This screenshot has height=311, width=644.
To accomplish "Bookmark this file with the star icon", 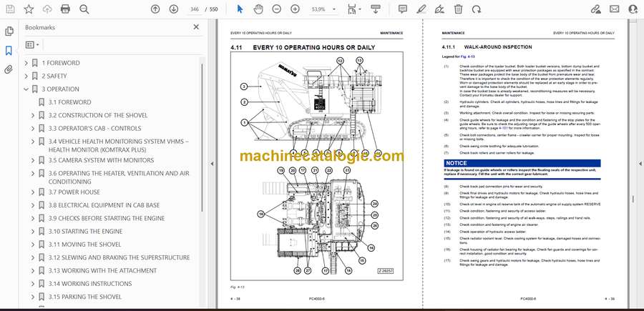I will pos(29,9).
